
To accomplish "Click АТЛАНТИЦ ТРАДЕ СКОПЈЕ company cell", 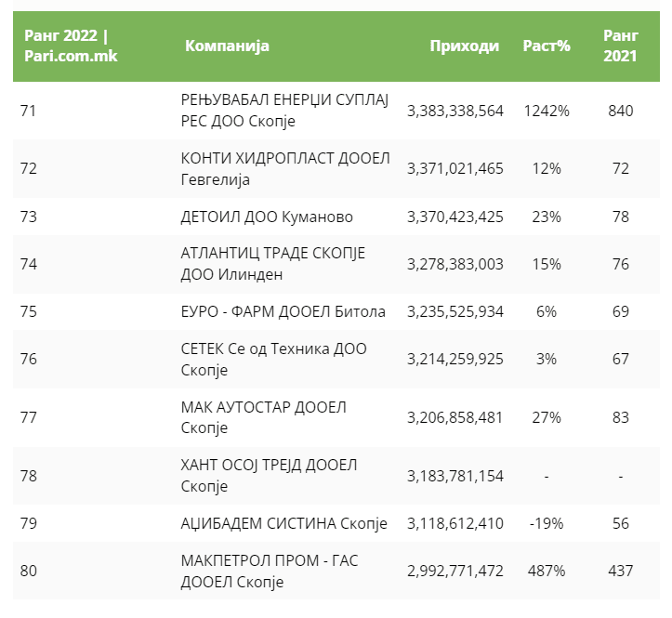I will 272,264.
